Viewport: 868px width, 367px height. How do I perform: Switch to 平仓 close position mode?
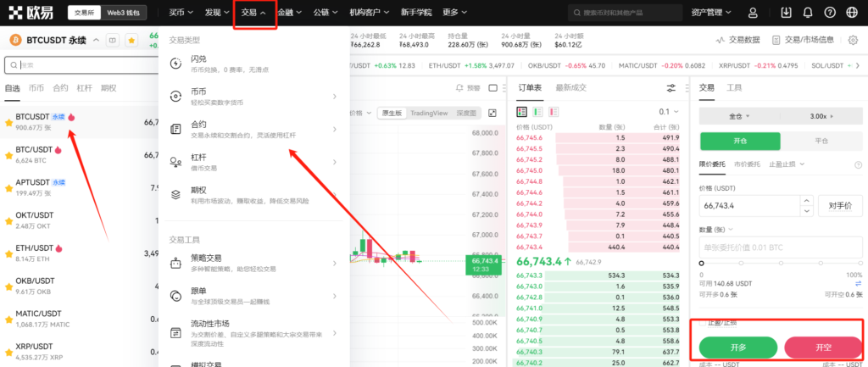tap(821, 142)
